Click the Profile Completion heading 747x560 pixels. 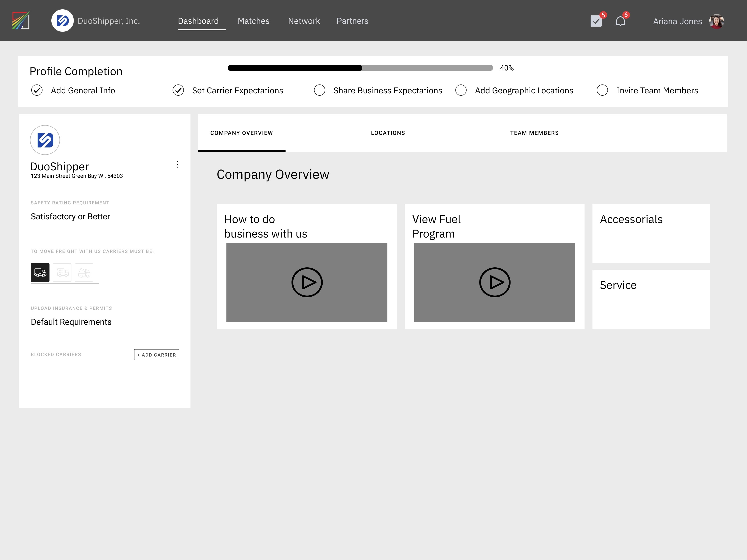76,72
